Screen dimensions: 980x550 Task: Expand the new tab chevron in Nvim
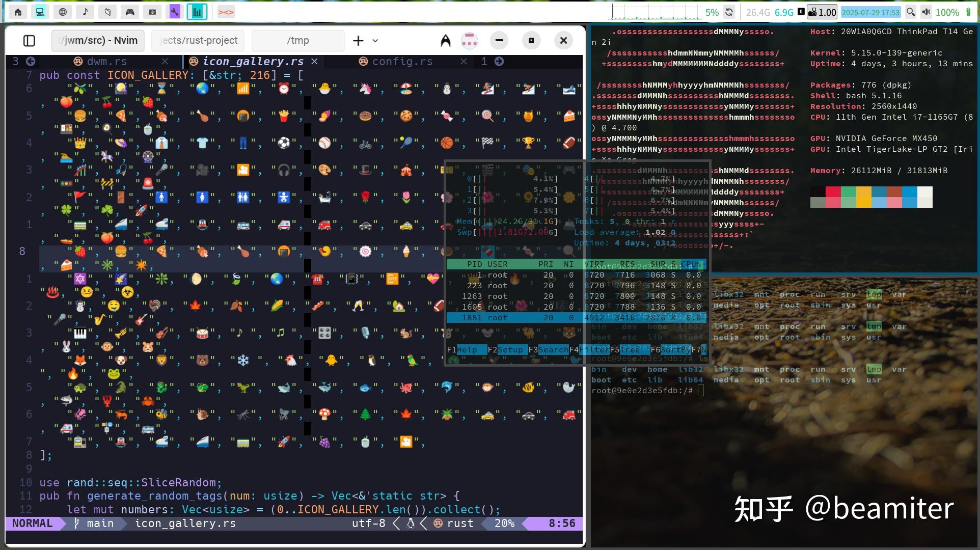(x=374, y=41)
